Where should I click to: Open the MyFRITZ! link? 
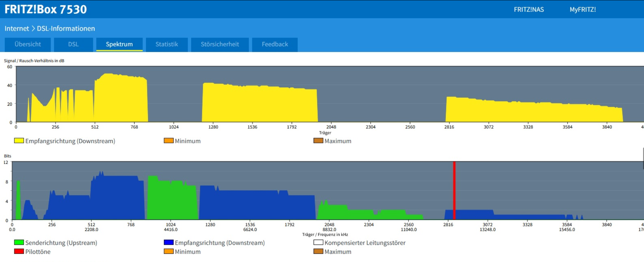583,9
